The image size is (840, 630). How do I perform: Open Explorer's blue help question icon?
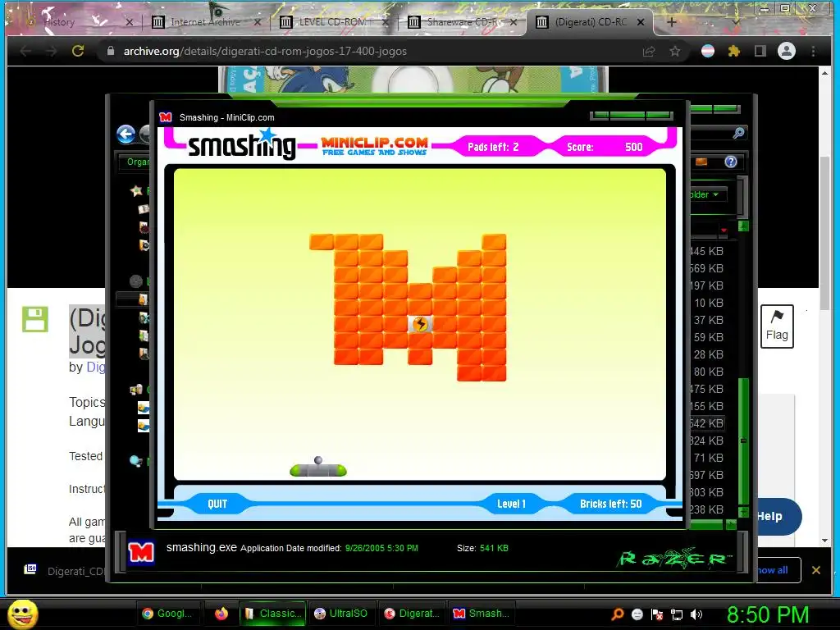(x=731, y=162)
